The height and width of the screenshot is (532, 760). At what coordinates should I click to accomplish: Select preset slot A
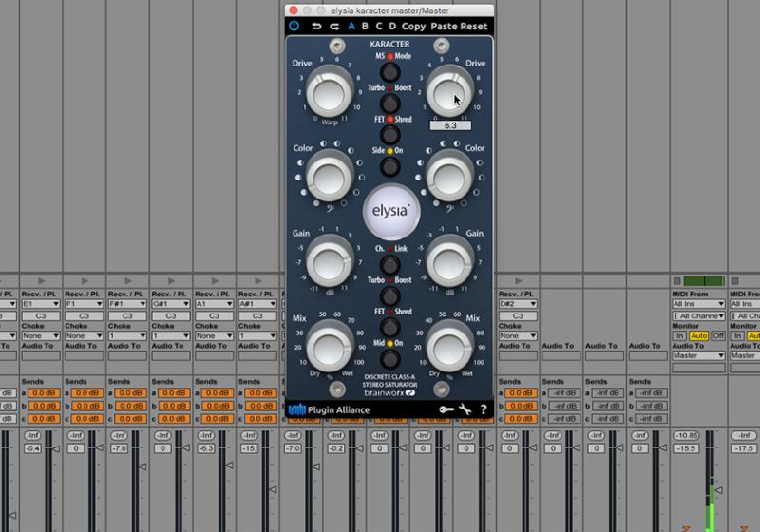click(351, 27)
